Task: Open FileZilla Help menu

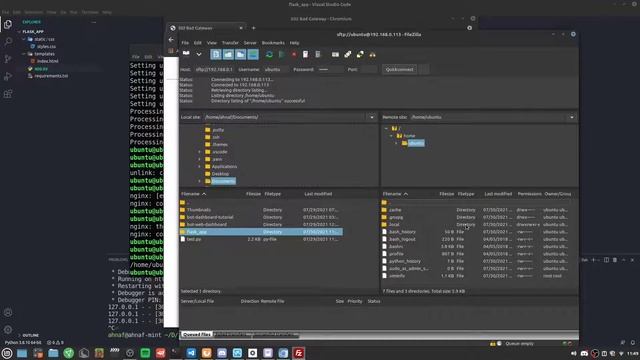Action: click(x=294, y=42)
